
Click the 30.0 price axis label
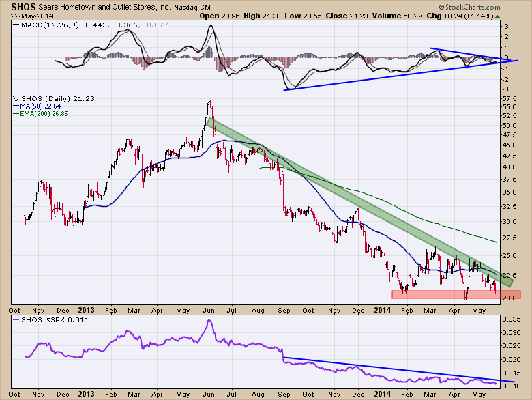click(x=509, y=221)
